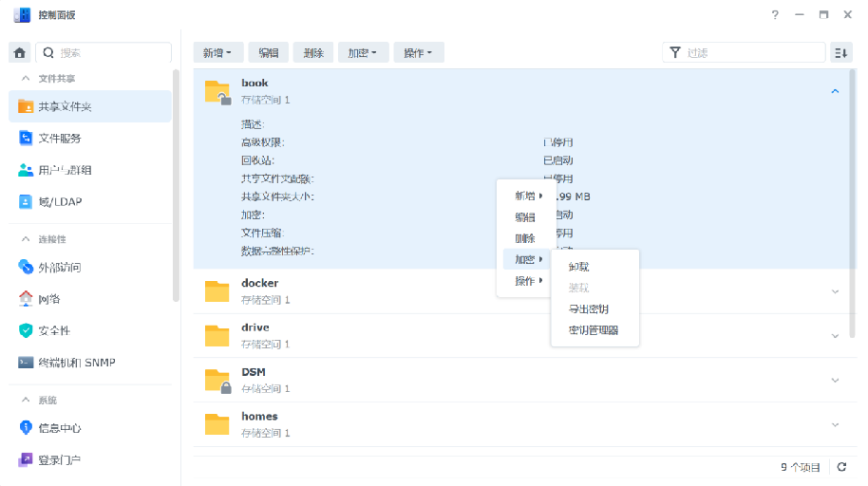Image resolution: width=868 pixels, height=486 pixels.
Task: Refresh the shared folder list
Action: (x=840, y=467)
